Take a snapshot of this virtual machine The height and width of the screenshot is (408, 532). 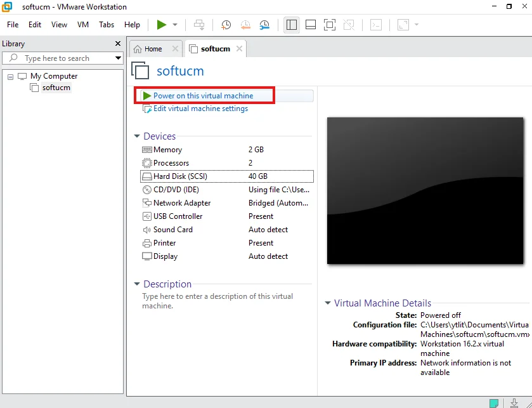[x=226, y=25]
